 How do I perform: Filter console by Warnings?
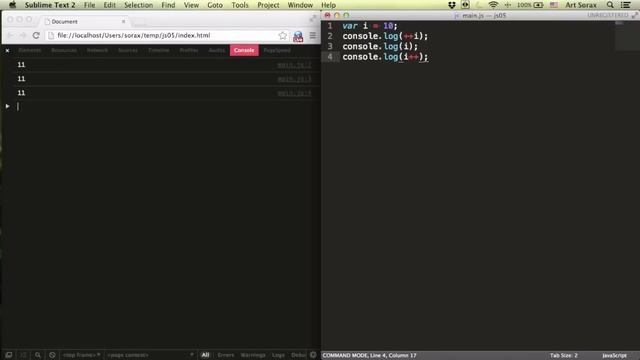tap(253, 355)
